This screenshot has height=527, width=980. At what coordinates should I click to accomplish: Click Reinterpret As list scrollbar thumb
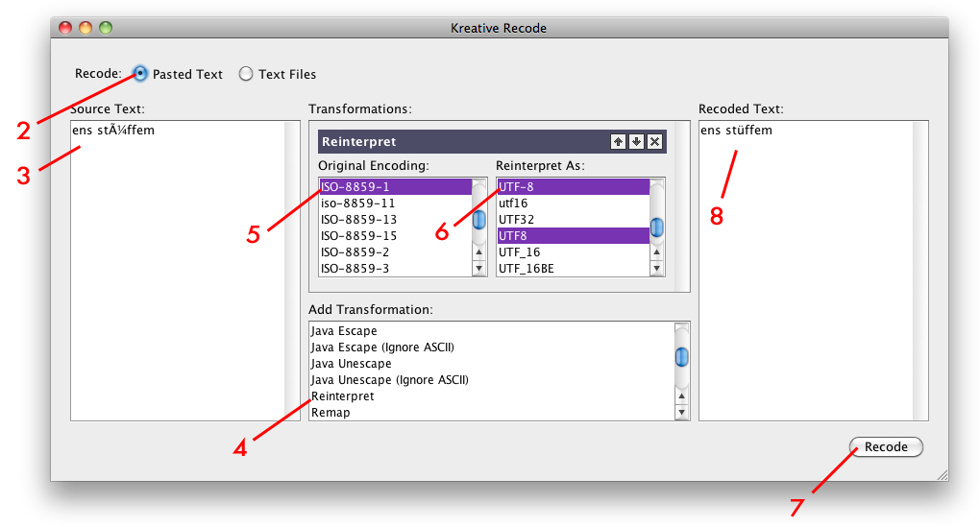click(657, 228)
